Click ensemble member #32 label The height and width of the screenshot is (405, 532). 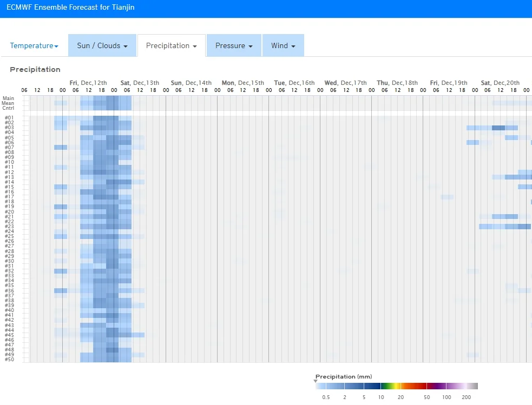pos(9,271)
